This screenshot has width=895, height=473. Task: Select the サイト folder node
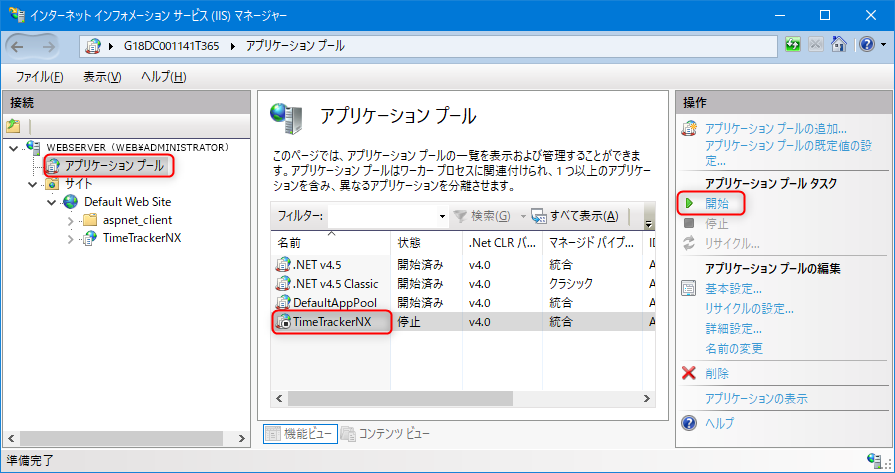(78, 184)
